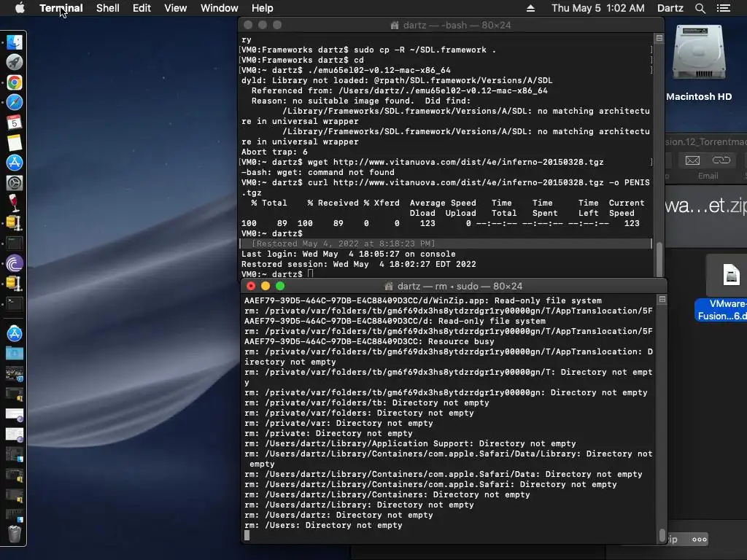This screenshot has height=560, width=747.
Task: Click the bash window title bar text
Action: pyautogui.click(x=457, y=26)
